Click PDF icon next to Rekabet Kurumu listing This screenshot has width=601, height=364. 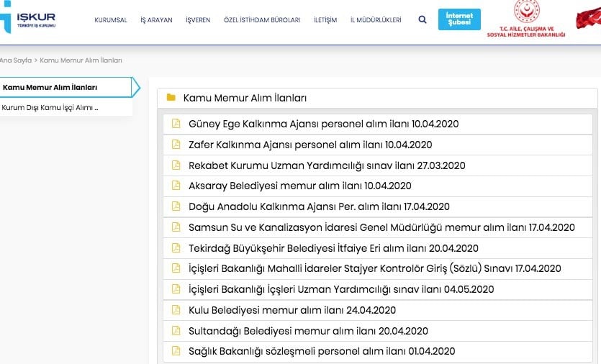coord(175,165)
